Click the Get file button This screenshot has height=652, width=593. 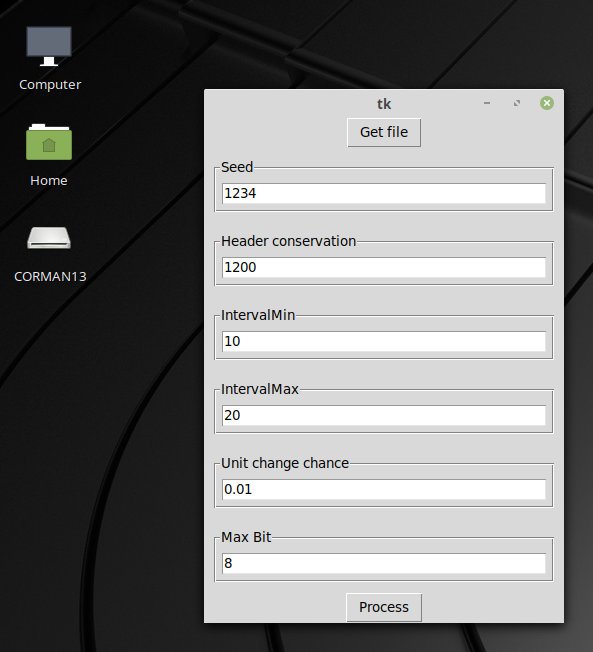[384, 132]
